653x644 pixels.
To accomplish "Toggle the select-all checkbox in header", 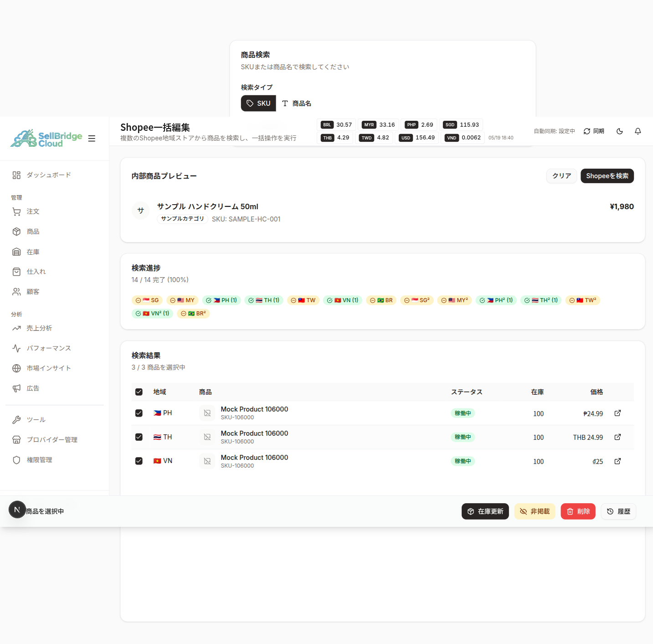I will tap(139, 392).
